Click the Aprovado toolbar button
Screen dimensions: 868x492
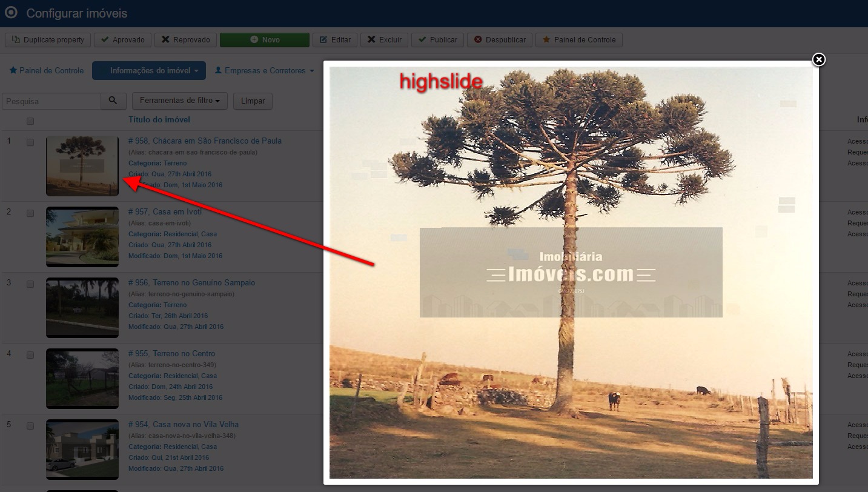122,40
